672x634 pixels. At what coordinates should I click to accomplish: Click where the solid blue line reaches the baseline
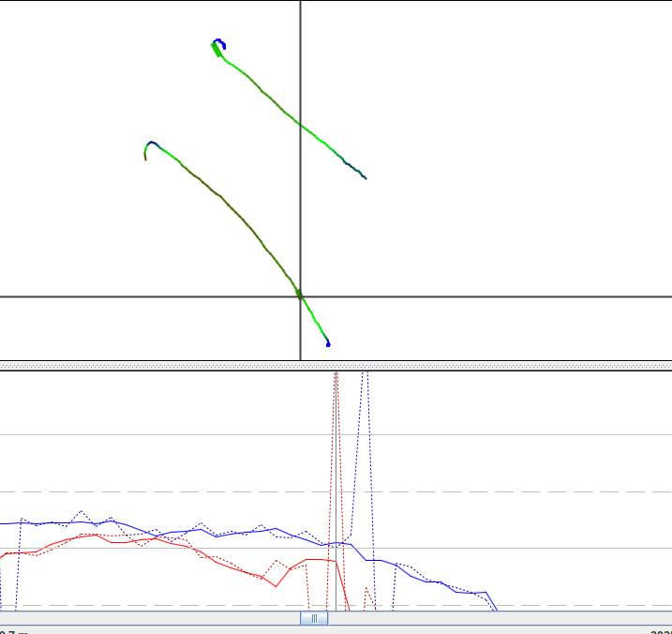pos(495,609)
